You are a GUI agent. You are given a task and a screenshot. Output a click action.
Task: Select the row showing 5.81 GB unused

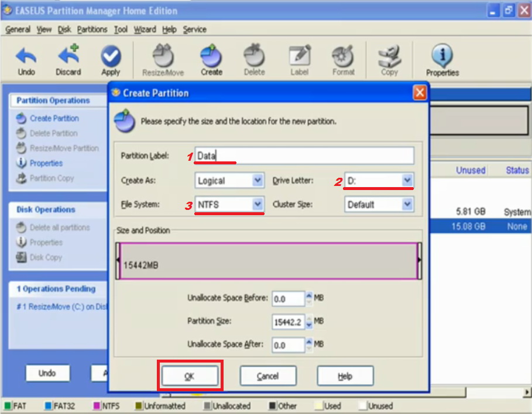click(x=480, y=212)
